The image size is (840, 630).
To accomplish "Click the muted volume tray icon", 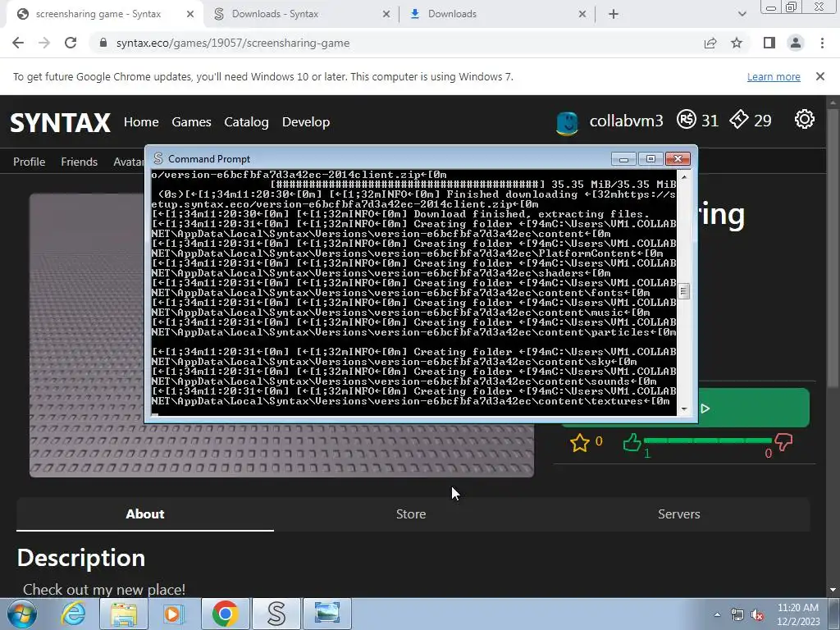I will pyautogui.click(x=757, y=615).
